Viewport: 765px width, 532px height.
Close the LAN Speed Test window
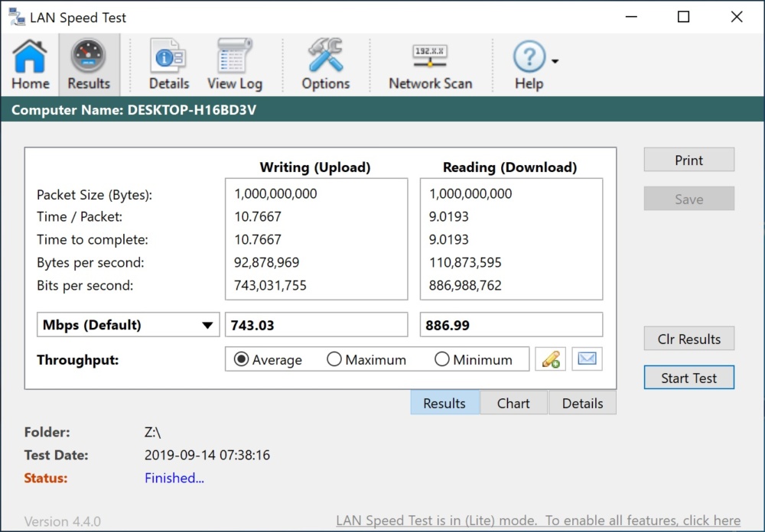click(737, 17)
